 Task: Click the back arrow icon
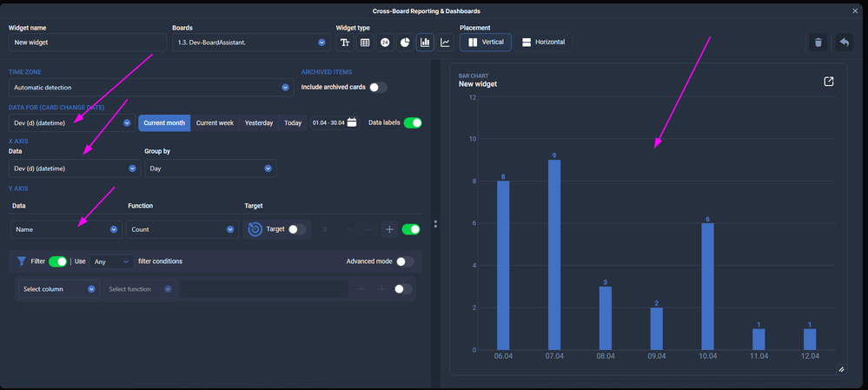pyautogui.click(x=845, y=43)
